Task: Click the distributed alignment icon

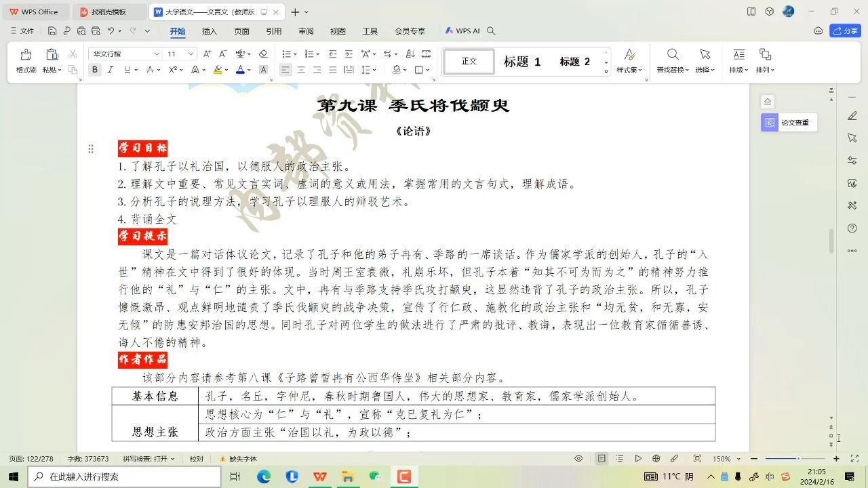Action: point(349,69)
